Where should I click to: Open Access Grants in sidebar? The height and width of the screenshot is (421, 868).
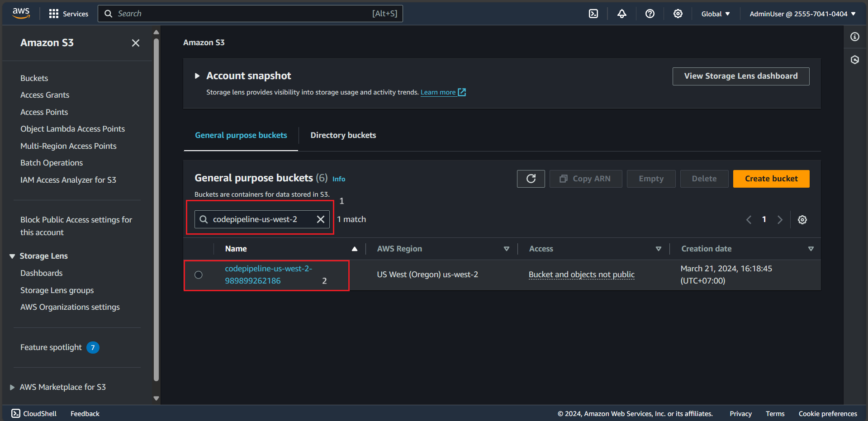pos(45,95)
